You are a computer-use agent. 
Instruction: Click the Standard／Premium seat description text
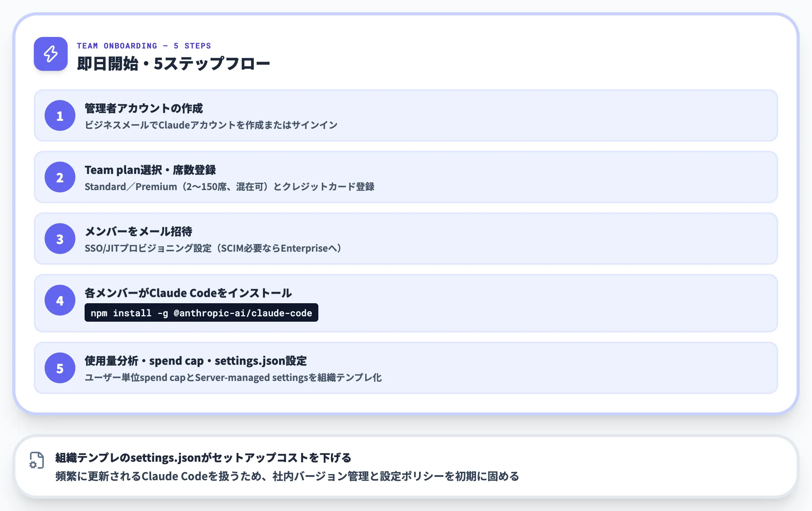pos(230,187)
